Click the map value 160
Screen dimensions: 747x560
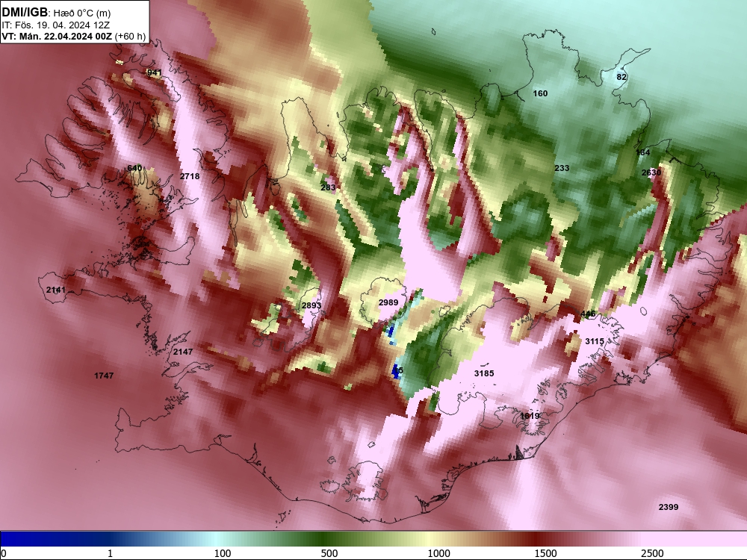point(540,93)
